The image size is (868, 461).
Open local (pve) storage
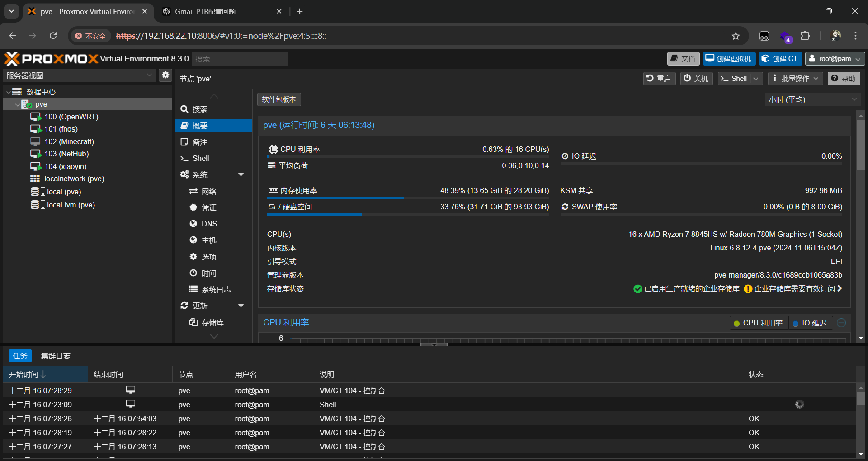(x=63, y=192)
